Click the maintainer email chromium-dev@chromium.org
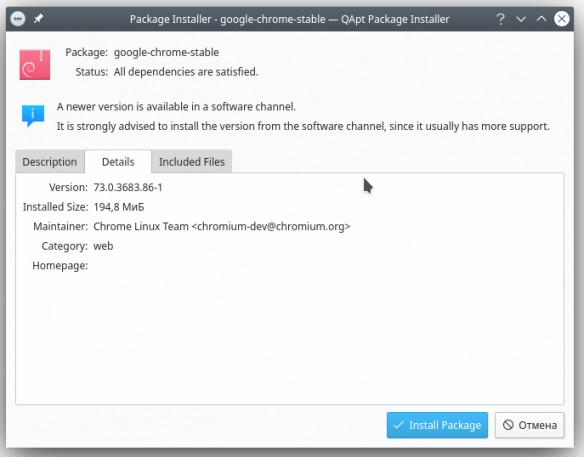 [x=271, y=226]
